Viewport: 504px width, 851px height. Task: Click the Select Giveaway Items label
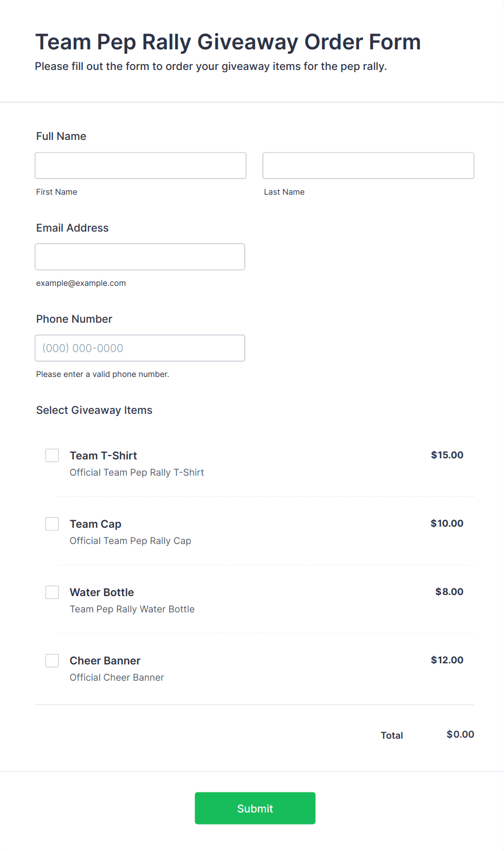coord(94,410)
